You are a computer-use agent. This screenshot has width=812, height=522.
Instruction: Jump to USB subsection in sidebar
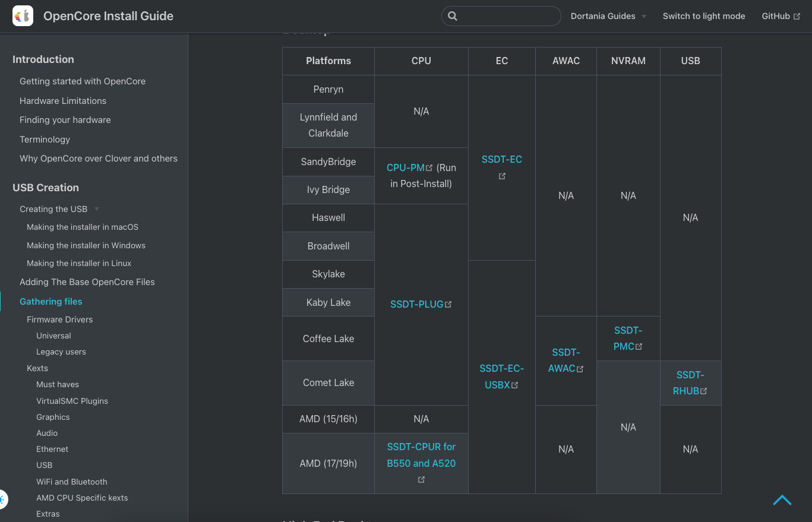(45, 465)
